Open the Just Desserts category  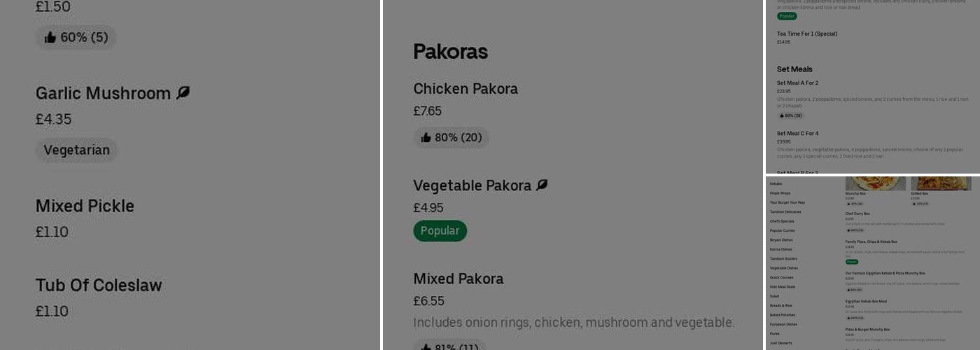(780, 343)
